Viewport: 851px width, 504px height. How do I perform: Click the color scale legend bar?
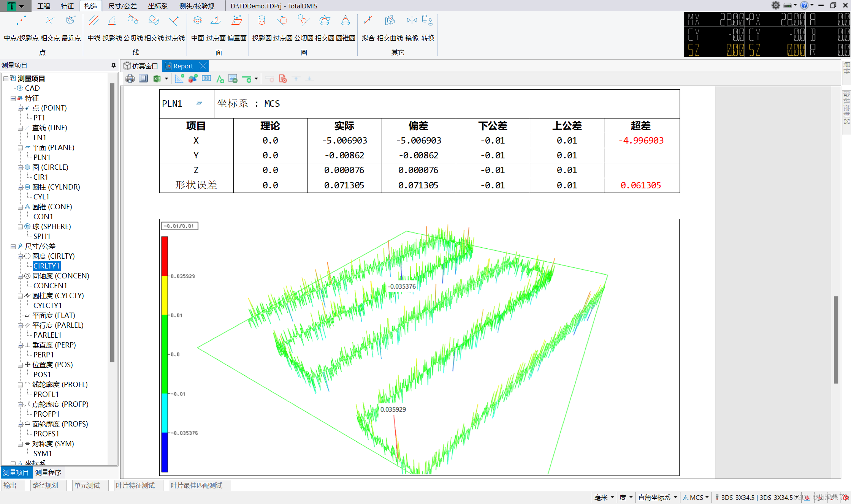tap(165, 354)
